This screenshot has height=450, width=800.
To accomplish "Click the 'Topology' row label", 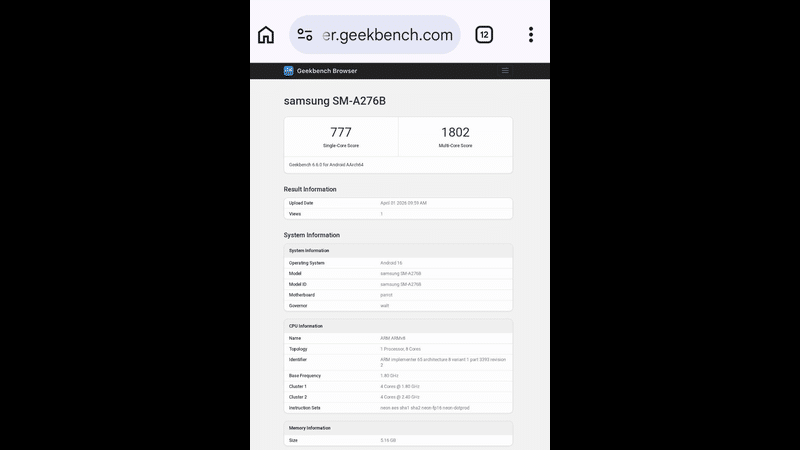I will (x=298, y=349).
